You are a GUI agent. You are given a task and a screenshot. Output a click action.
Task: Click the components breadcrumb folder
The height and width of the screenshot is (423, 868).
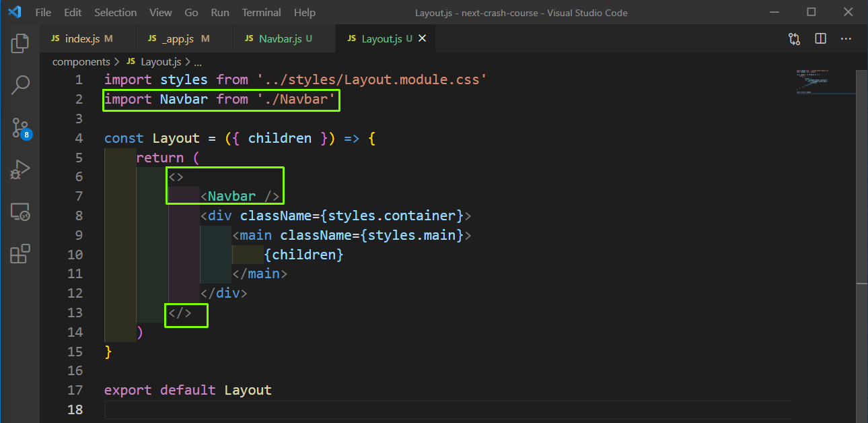click(81, 62)
